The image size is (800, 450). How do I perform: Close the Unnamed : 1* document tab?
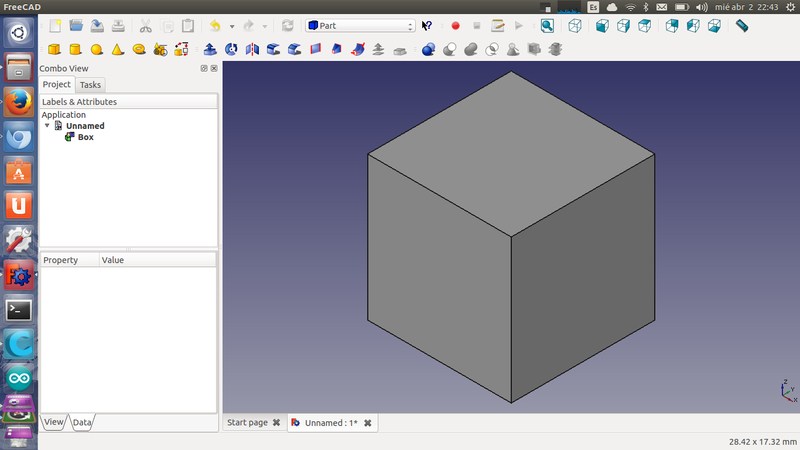(x=367, y=423)
